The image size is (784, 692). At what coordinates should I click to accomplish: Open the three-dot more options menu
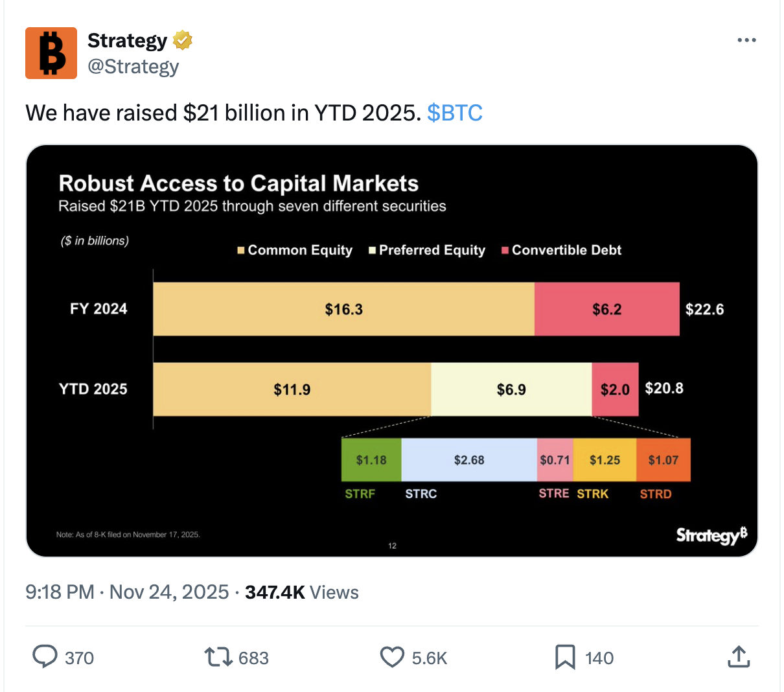[x=746, y=40]
